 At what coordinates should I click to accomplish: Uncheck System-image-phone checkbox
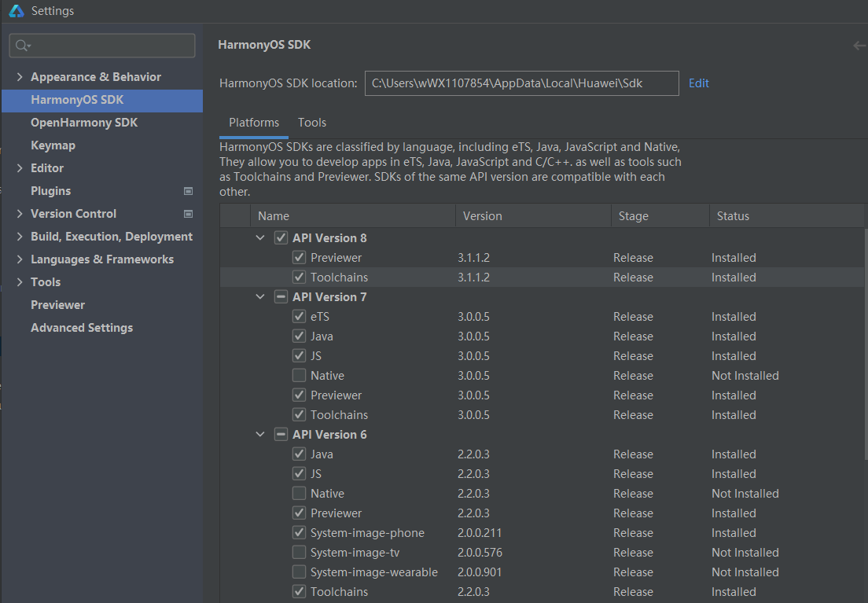coord(299,533)
